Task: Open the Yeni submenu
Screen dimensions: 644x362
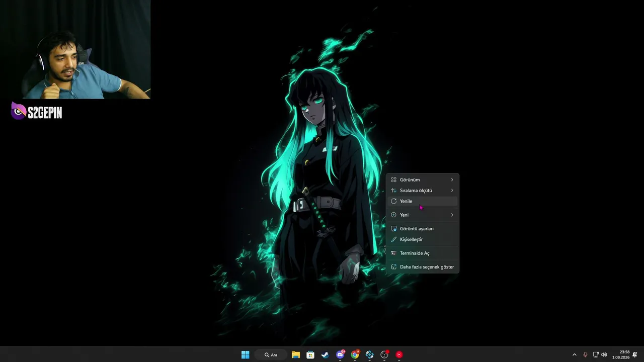Action: [422, 215]
